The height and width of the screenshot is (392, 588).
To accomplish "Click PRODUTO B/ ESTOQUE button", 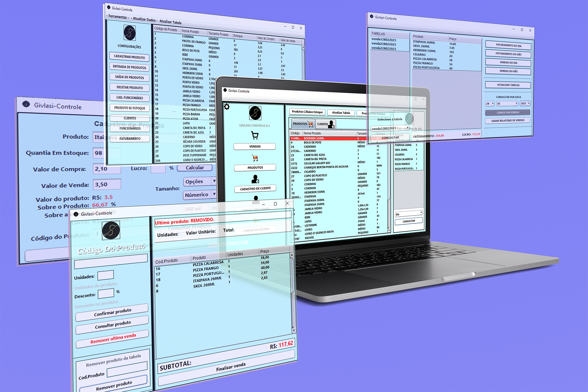I will point(130,108).
